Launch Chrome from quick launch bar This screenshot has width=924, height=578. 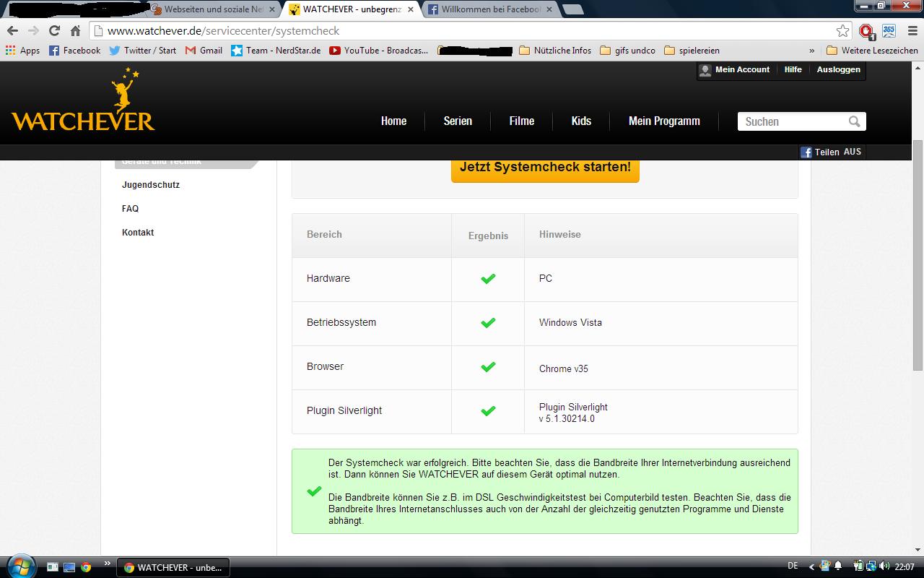point(86,567)
